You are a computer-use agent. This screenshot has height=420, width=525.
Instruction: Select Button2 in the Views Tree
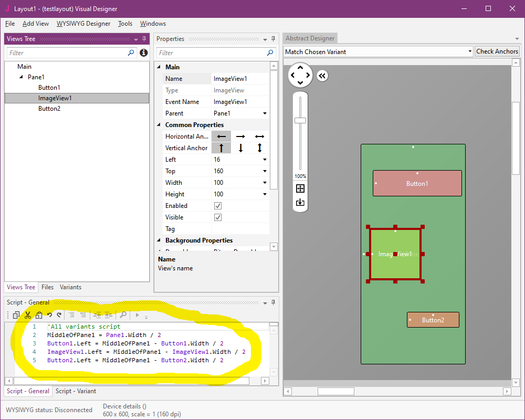click(x=49, y=109)
